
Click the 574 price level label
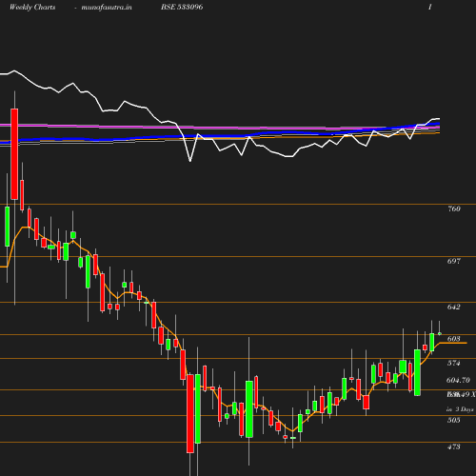pyautogui.click(x=454, y=363)
